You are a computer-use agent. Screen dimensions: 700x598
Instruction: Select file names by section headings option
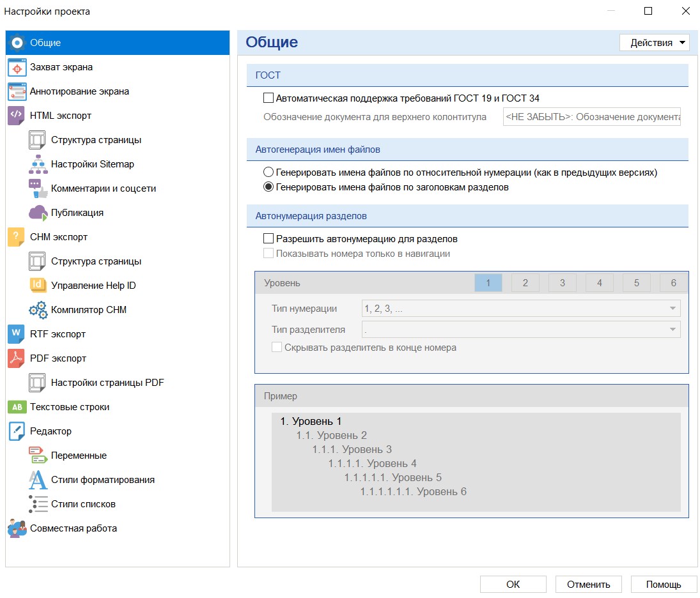point(268,188)
